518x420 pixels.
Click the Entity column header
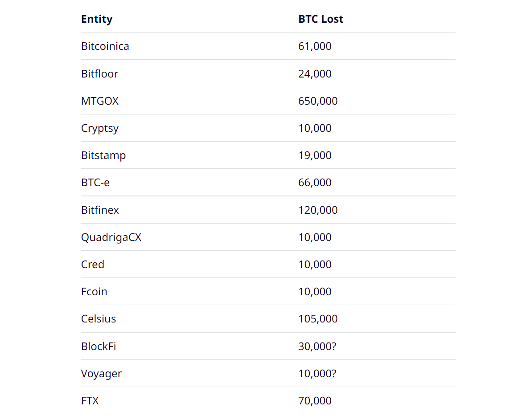(x=97, y=19)
